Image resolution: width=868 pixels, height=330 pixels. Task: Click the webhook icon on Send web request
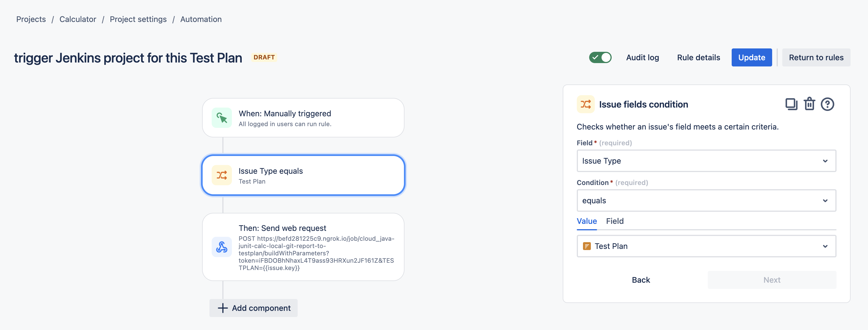pos(222,247)
